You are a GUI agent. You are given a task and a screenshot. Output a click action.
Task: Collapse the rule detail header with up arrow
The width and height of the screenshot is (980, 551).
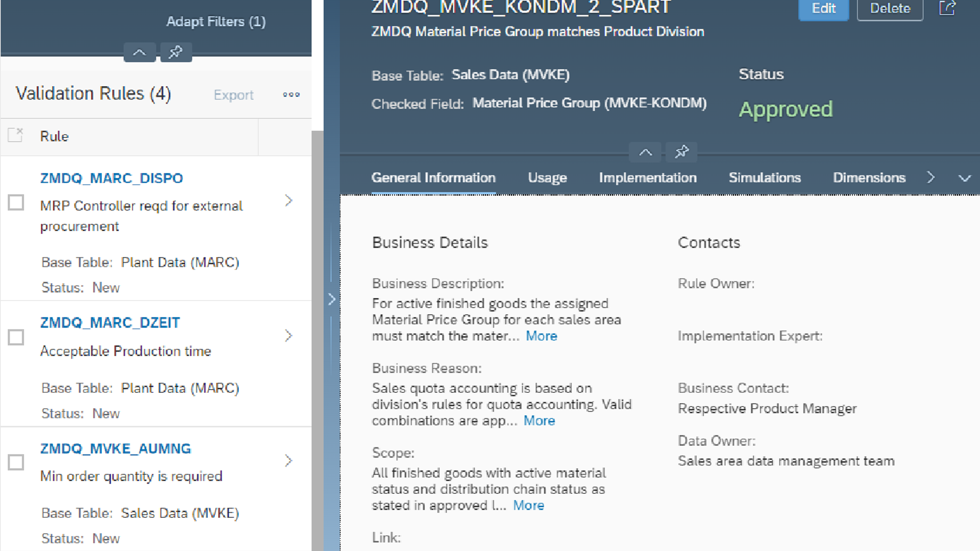pos(645,152)
